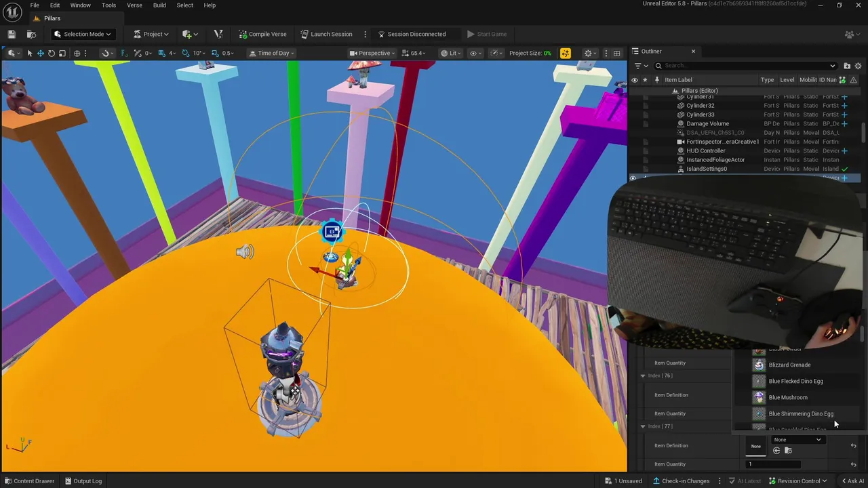868x488 pixels.
Task: Toggle the camera speed icon
Action: point(406,53)
